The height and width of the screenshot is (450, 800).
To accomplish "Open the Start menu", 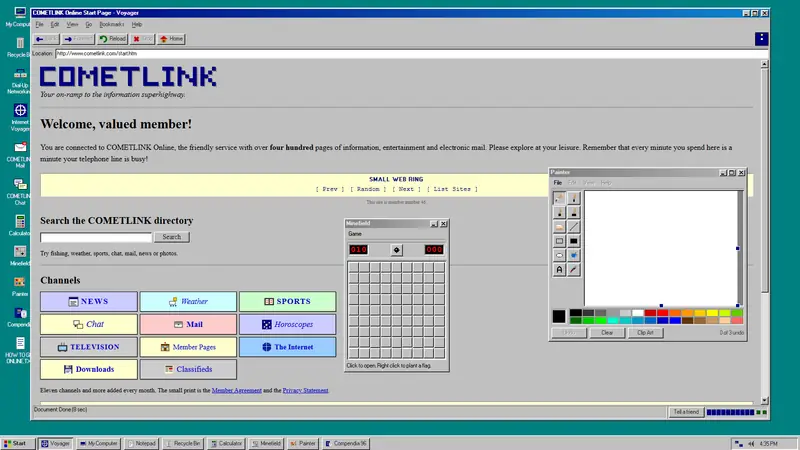I will point(18,443).
